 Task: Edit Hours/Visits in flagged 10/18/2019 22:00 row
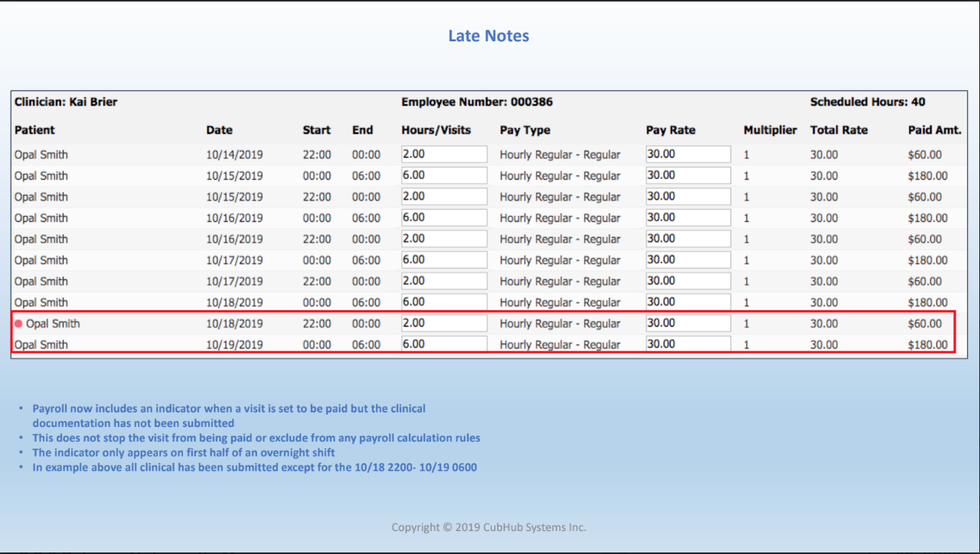(444, 323)
